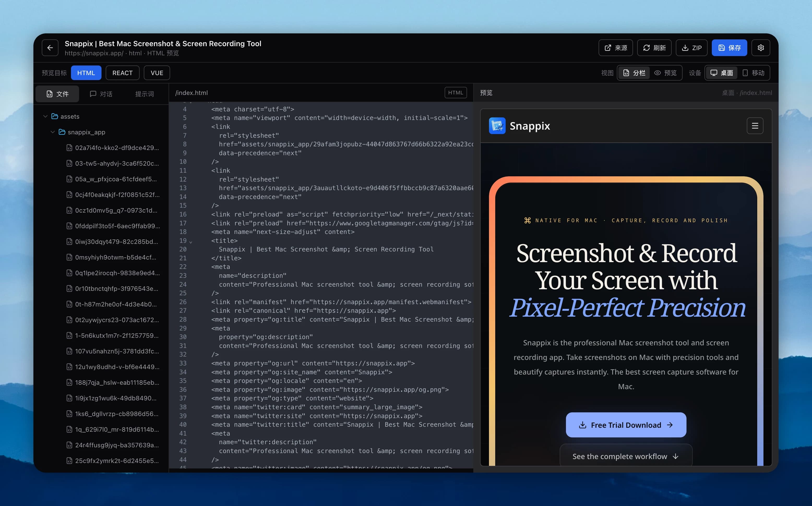Download the project as ZIP
The width and height of the screenshot is (812, 506).
point(691,48)
